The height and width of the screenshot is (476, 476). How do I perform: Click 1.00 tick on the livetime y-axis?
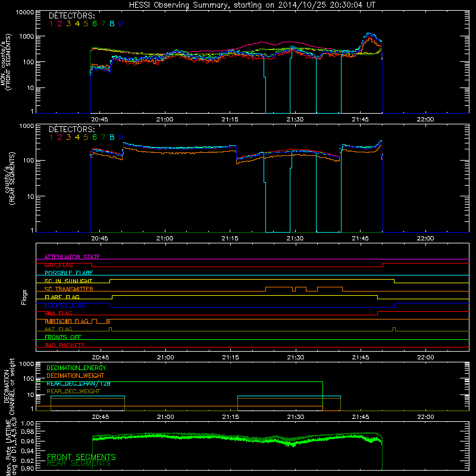(x=27, y=424)
